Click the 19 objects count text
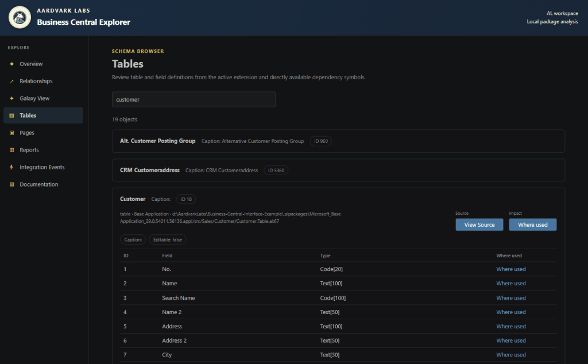 click(x=125, y=119)
